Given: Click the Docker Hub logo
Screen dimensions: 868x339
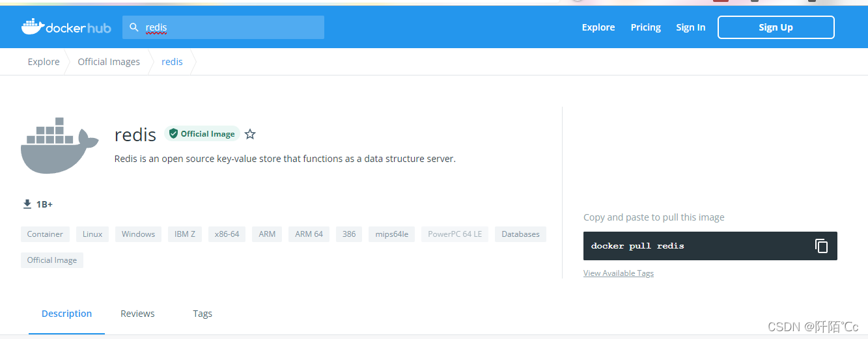Looking at the screenshot, I should coord(66,27).
